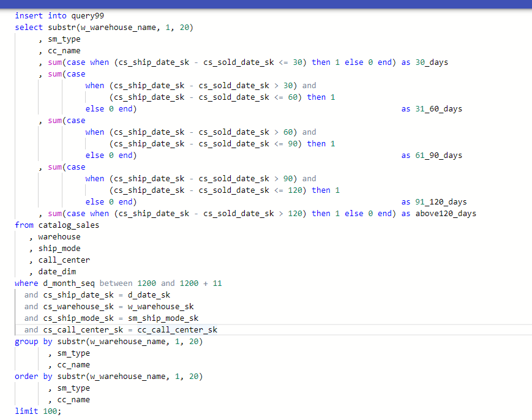Click 'catalog_sales' in the from clause
Image resolution: width=532 pixels, height=420 pixels.
[x=69, y=225]
